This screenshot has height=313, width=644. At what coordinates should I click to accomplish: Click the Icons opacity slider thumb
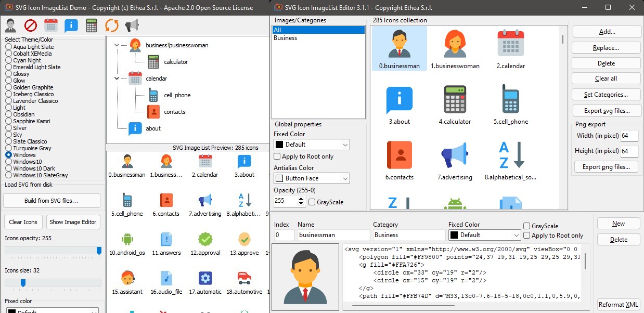coord(99,251)
